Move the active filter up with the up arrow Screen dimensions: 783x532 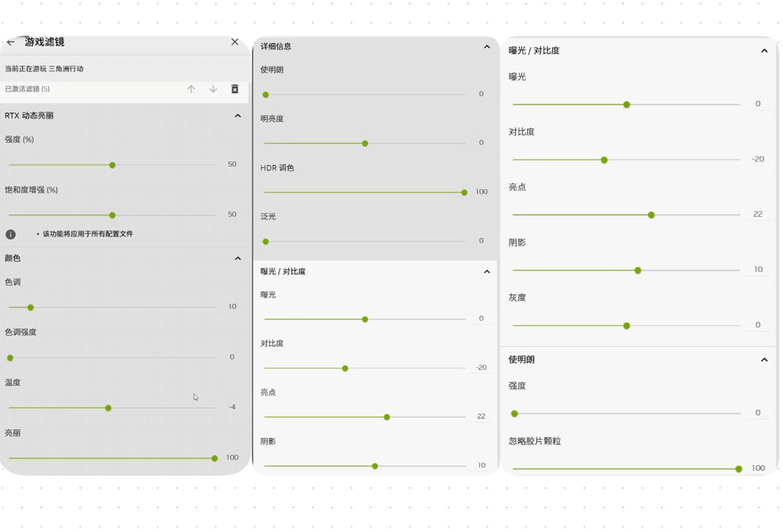click(191, 89)
